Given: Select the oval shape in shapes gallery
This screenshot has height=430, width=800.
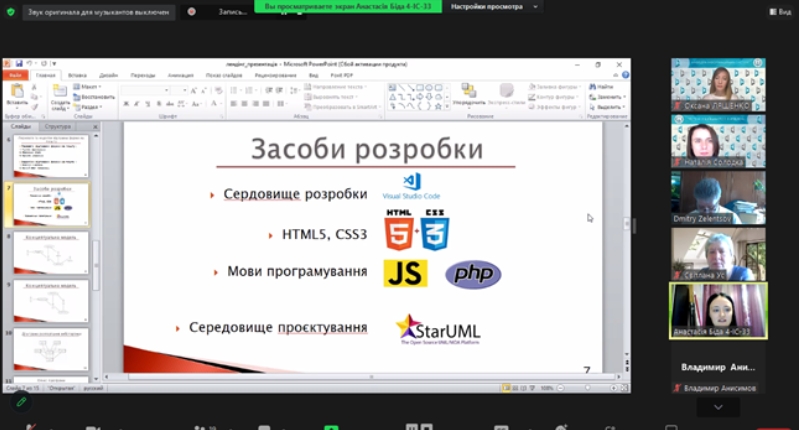Looking at the screenshot, I should 429,87.
